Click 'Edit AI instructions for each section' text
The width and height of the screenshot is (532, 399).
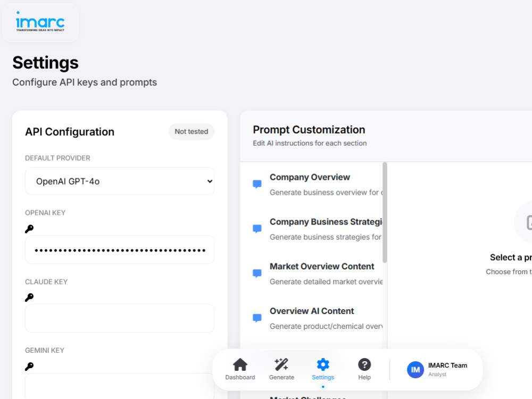[310, 143]
